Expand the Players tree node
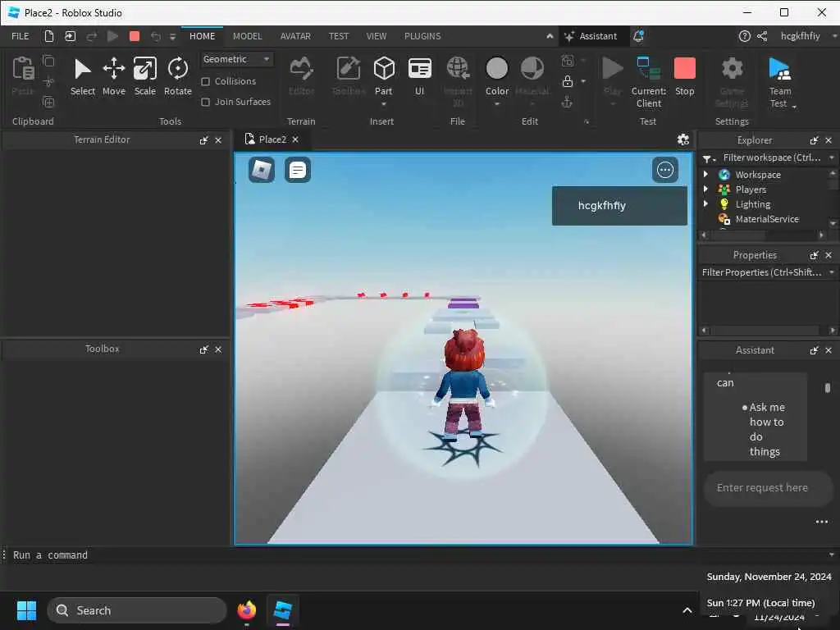Viewport: 840px width, 630px height. [705, 189]
